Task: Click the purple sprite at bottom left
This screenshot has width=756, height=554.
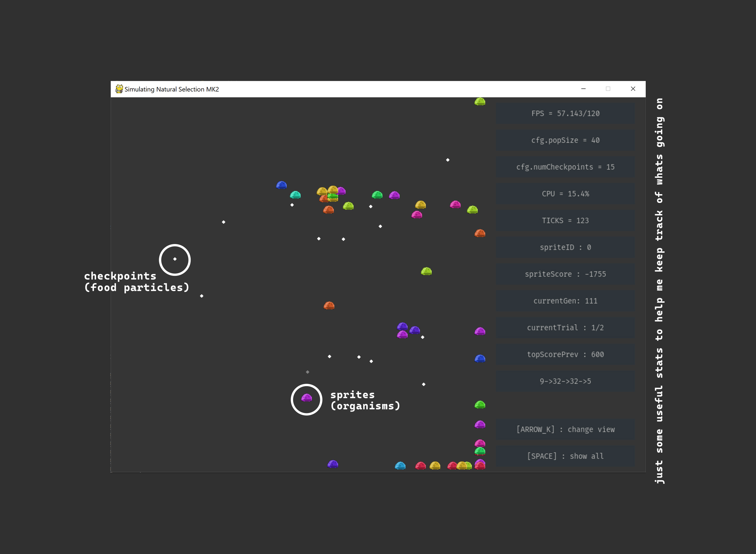Action: pyautogui.click(x=333, y=464)
